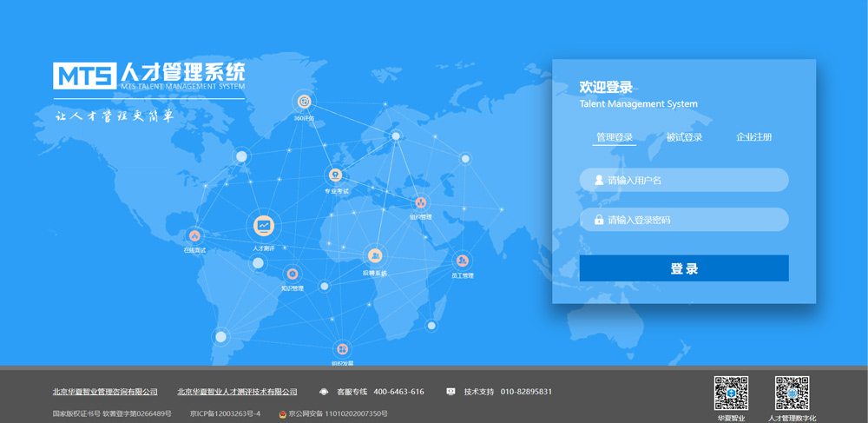The image size is (868, 423).
Task: Click the user silhouette icon in username field
Action: (x=598, y=180)
